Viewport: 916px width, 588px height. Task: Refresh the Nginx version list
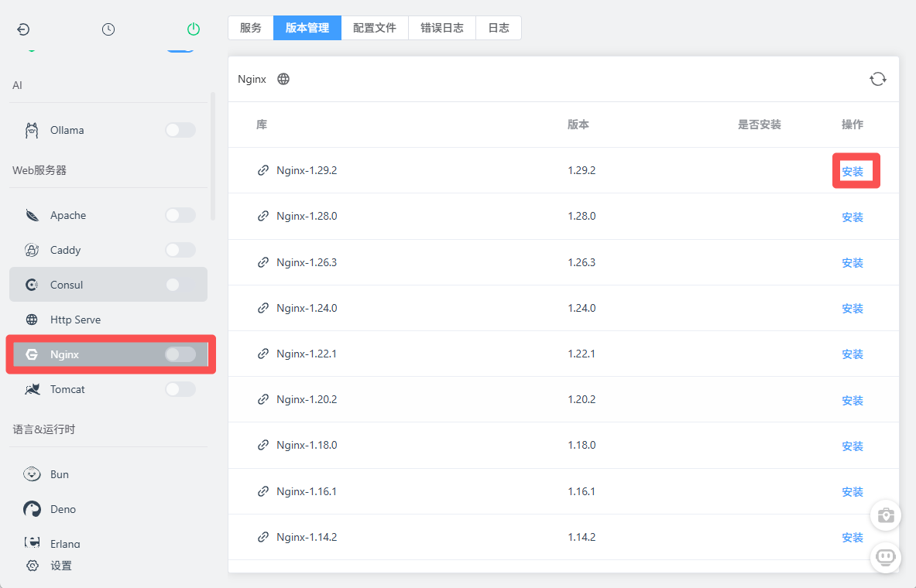[877, 79]
